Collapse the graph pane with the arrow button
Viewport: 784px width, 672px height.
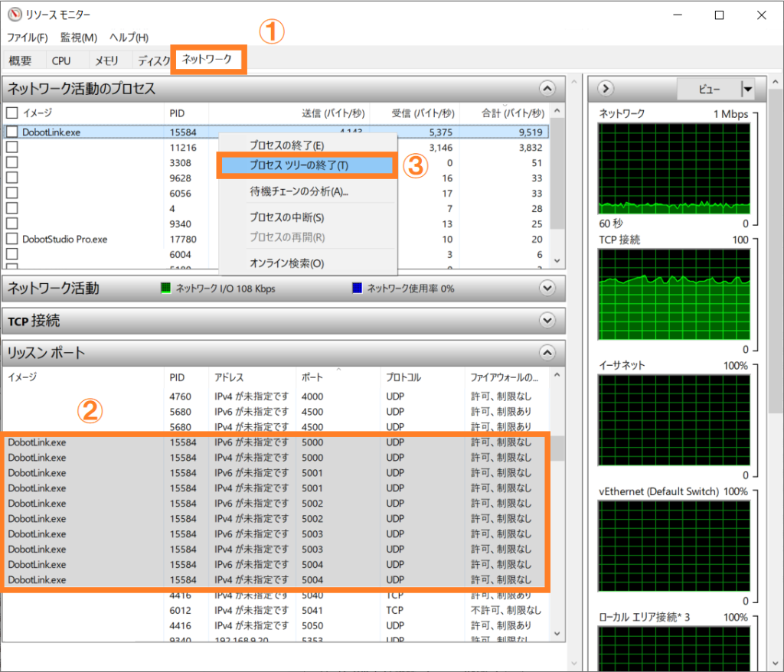point(606,89)
